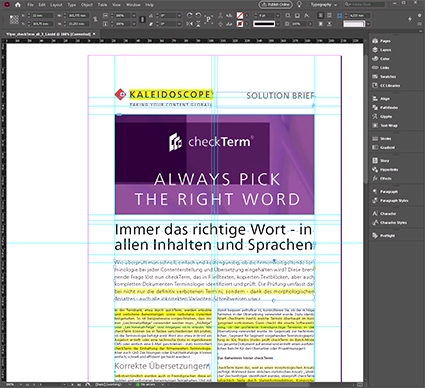Open the Edit menu
Screen dimensions: 425x388
click(42, 5)
